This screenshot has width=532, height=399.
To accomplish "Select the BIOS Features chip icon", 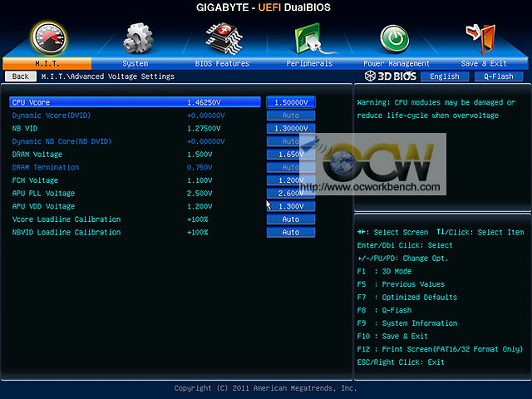I will [224, 39].
